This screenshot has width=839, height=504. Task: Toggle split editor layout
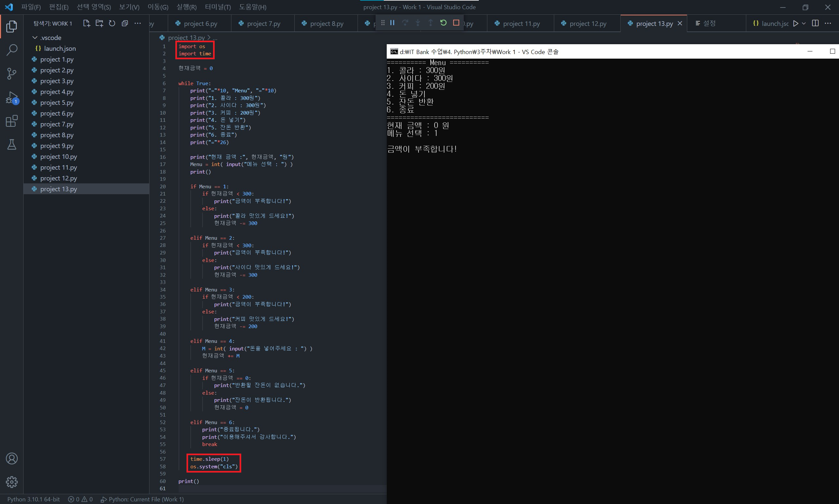[x=815, y=24]
